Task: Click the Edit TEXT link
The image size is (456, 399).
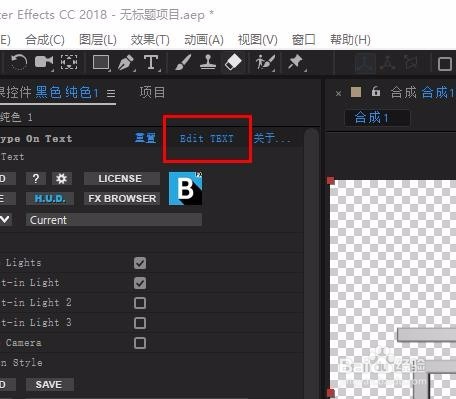Action: 207,138
